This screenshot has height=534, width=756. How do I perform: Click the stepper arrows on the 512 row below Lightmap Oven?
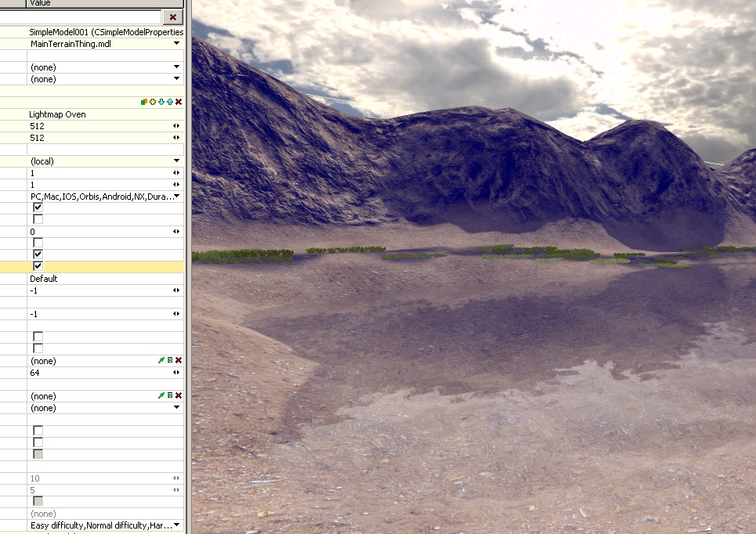pyautogui.click(x=176, y=126)
